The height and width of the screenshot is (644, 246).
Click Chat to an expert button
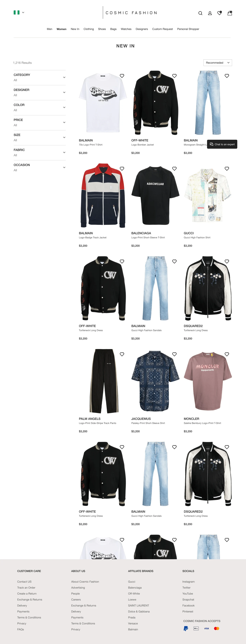(222, 144)
